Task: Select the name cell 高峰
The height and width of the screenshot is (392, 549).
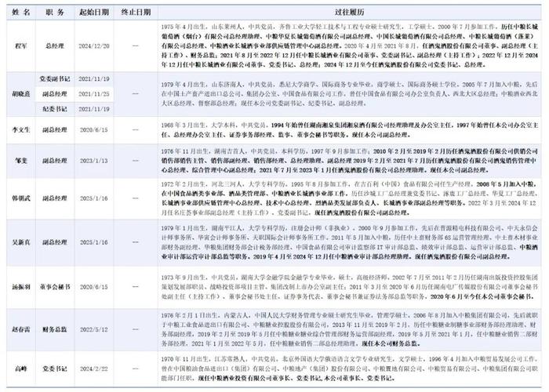Action: 21,368
